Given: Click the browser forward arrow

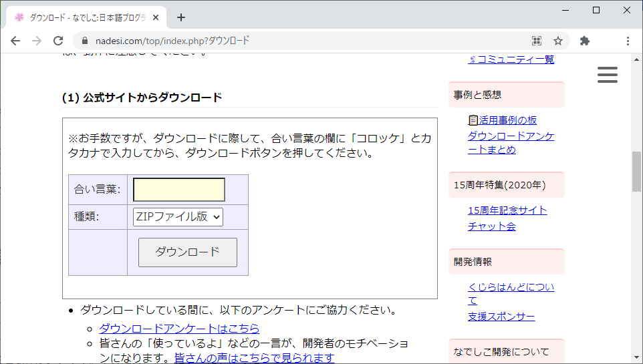Looking at the screenshot, I should (x=37, y=41).
